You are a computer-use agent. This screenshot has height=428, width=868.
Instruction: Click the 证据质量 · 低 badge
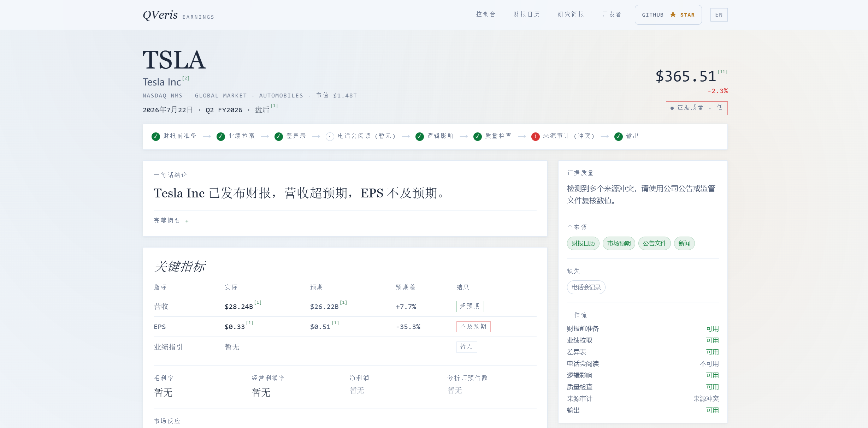click(697, 108)
